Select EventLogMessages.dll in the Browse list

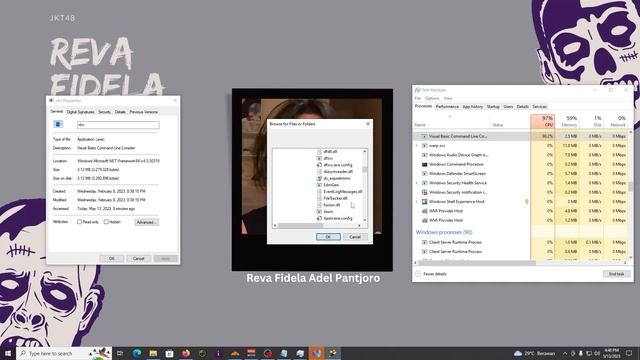coord(342,191)
